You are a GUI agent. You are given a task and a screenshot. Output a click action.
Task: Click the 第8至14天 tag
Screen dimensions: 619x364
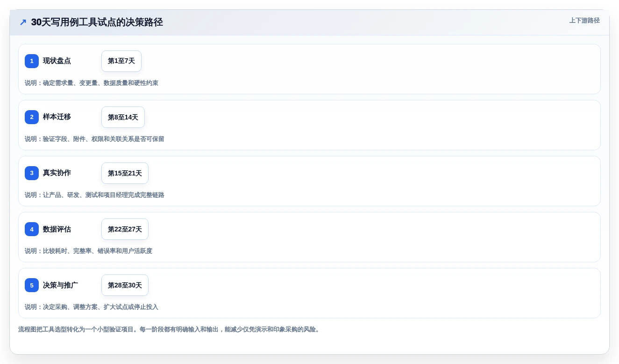click(123, 117)
